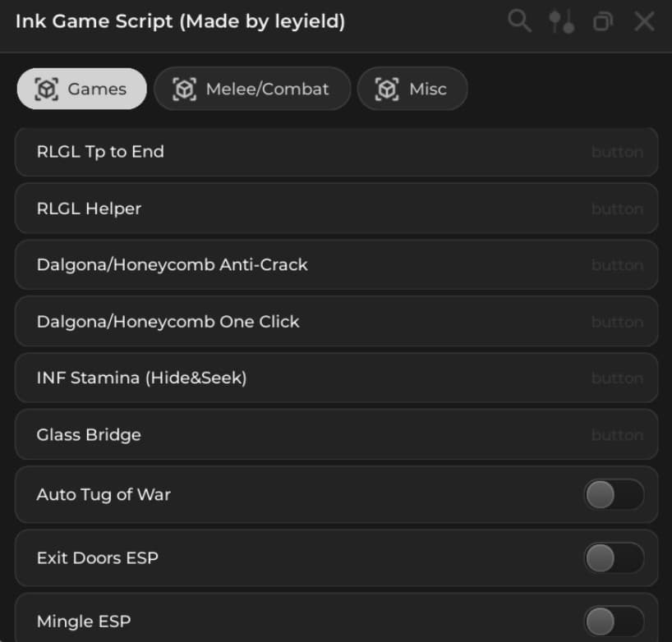672x642 pixels.
Task: Run the RLGL Helper
Action: point(336,209)
